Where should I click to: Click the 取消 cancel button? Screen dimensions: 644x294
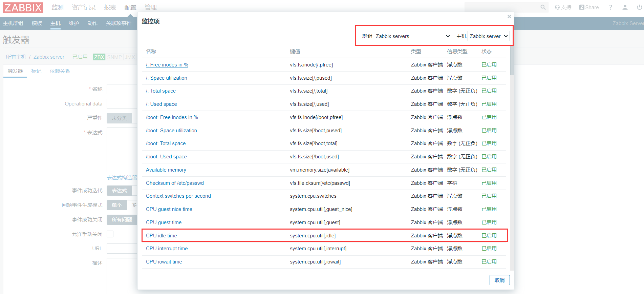tap(499, 280)
